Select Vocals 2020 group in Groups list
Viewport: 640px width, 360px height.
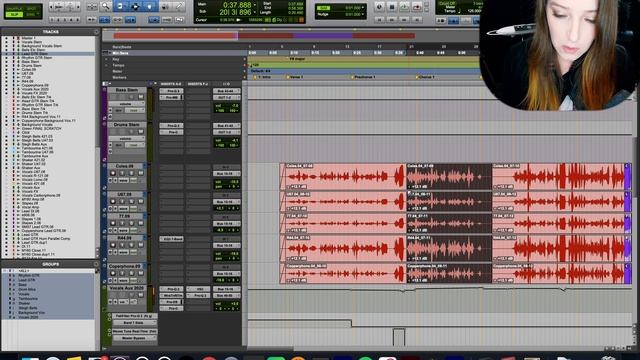coord(28,317)
